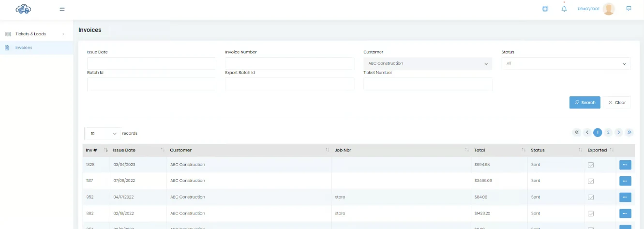Open the Customer dropdown ABC Construction
The image size is (644, 229).
click(428, 63)
